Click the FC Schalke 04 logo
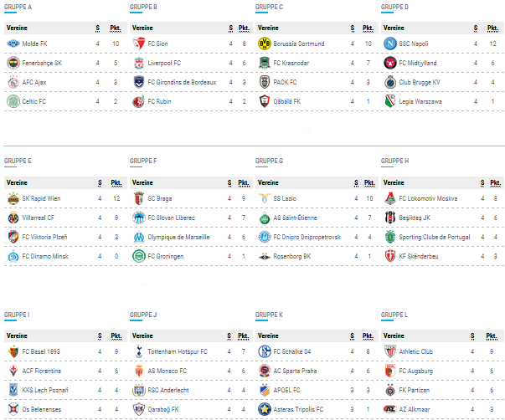The image size is (505, 420). [264, 351]
